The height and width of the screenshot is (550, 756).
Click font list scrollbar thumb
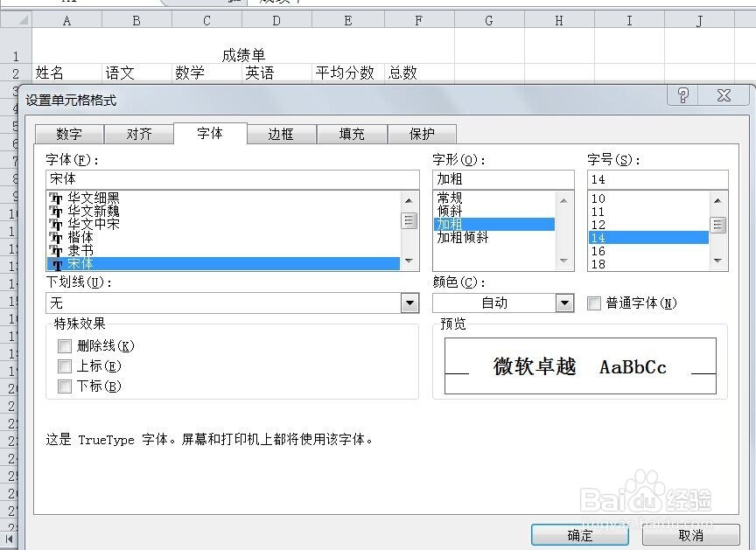pyautogui.click(x=409, y=220)
